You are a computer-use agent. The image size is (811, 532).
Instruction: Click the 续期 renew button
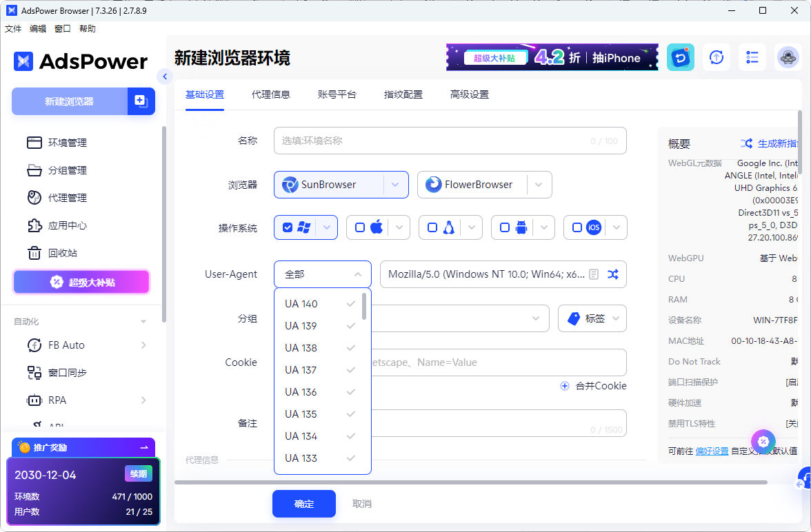[x=138, y=473]
